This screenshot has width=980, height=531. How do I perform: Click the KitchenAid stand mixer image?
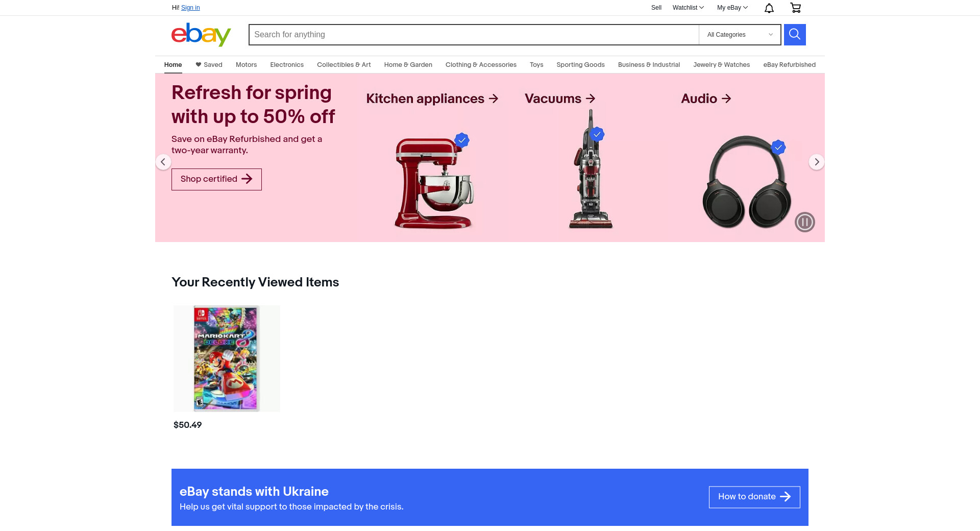click(x=434, y=182)
